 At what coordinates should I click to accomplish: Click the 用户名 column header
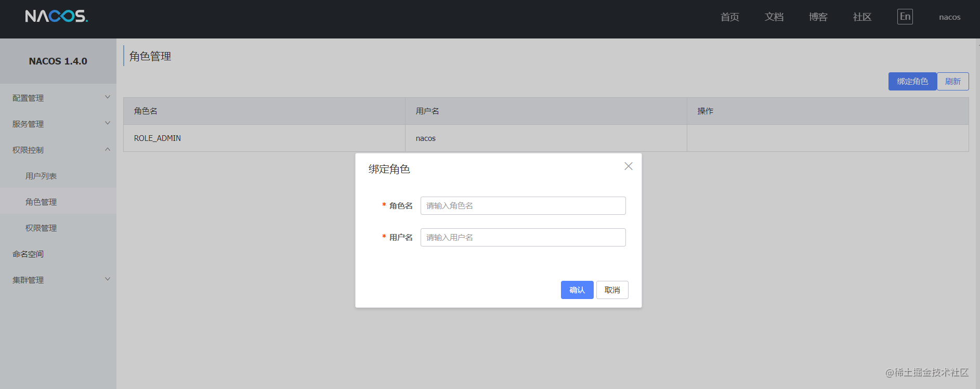click(546, 111)
